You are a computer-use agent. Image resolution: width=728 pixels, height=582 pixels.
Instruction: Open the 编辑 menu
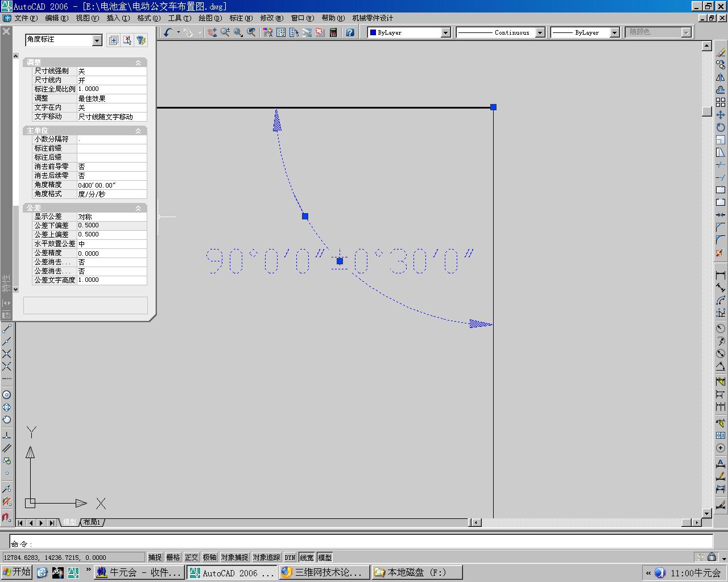pos(56,18)
